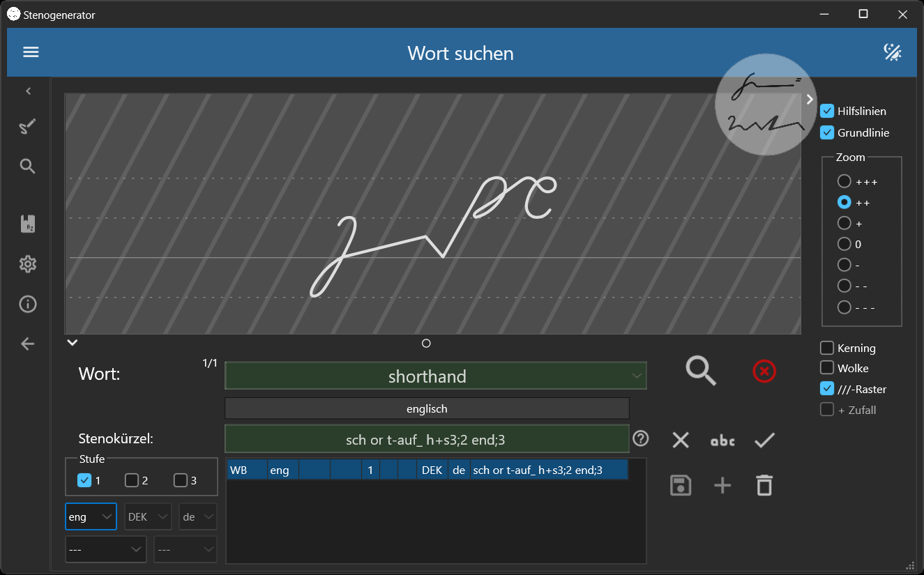Expand the bottom --- dropdown
Screen dimensions: 924x575
point(105,549)
